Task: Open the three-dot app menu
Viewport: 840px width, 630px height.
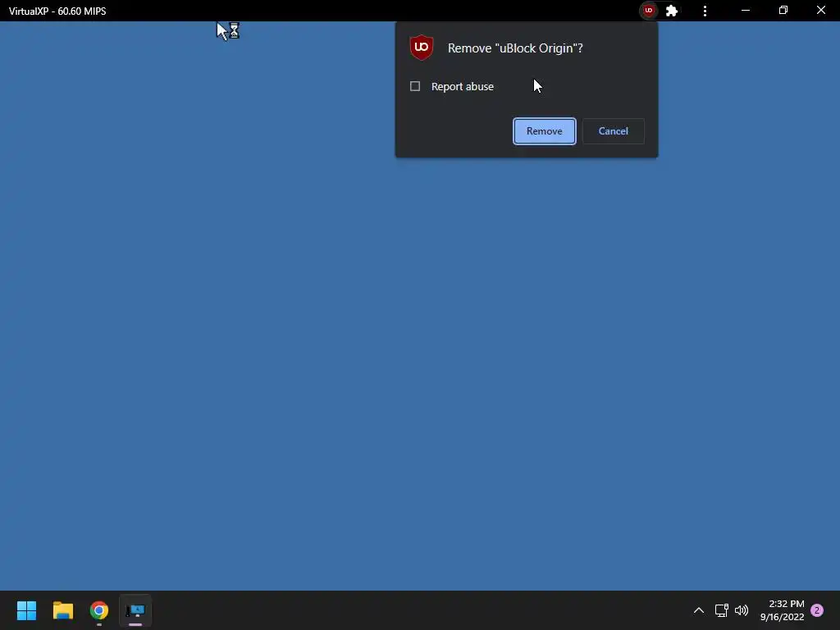Action: click(705, 11)
